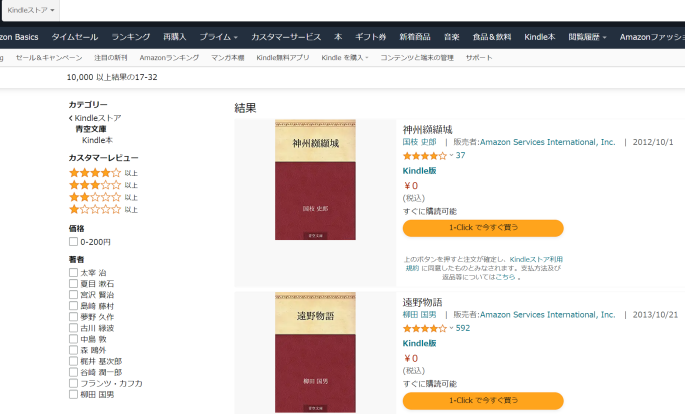Check the 森 鴎外 author filter
The image size is (685, 414).
73,350
